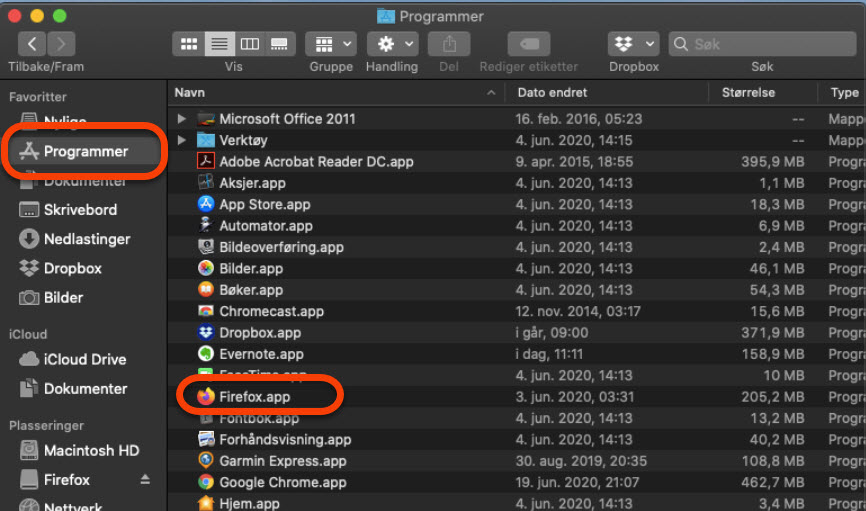Click the Del share icon
This screenshot has width=866, height=511.
[449, 44]
